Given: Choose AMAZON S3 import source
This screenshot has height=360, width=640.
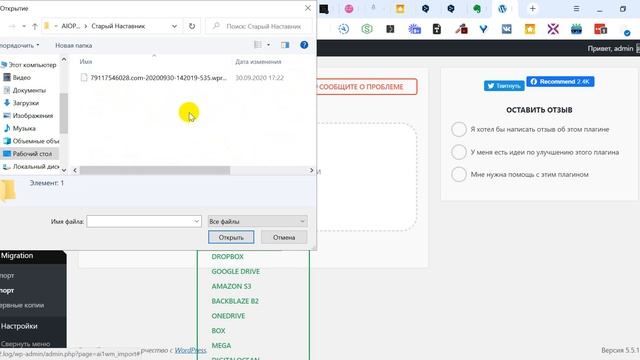Looking at the screenshot, I should 231,286.
